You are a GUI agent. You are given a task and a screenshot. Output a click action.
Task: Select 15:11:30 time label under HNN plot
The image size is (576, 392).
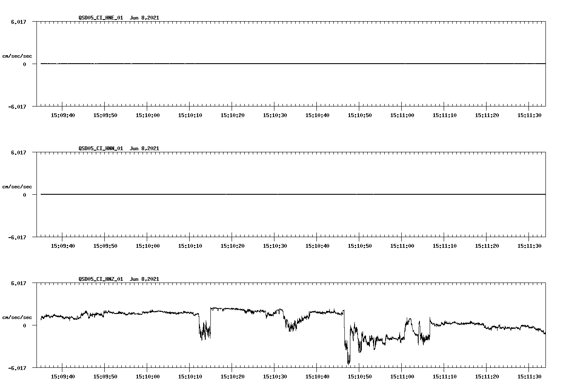[529, 246]
